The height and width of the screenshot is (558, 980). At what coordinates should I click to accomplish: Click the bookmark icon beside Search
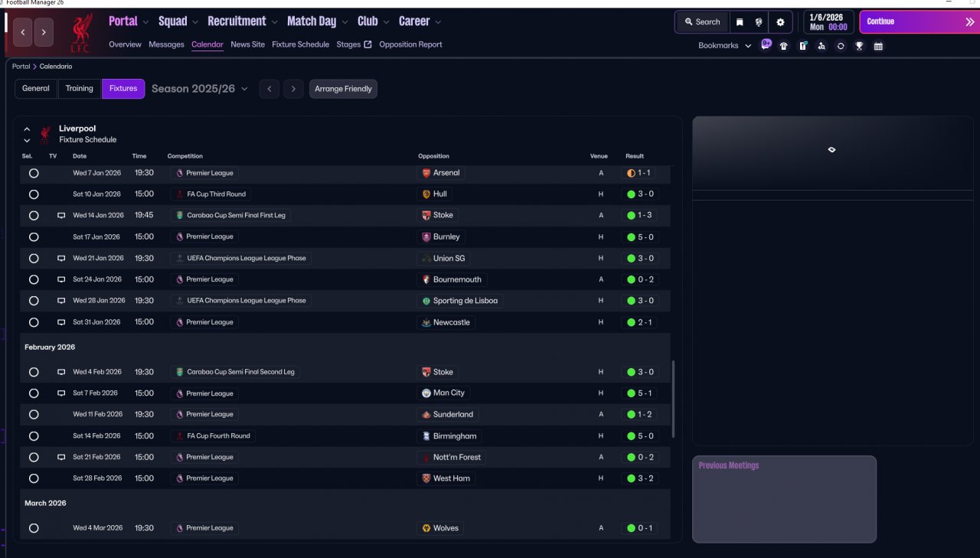click(740, 22)
